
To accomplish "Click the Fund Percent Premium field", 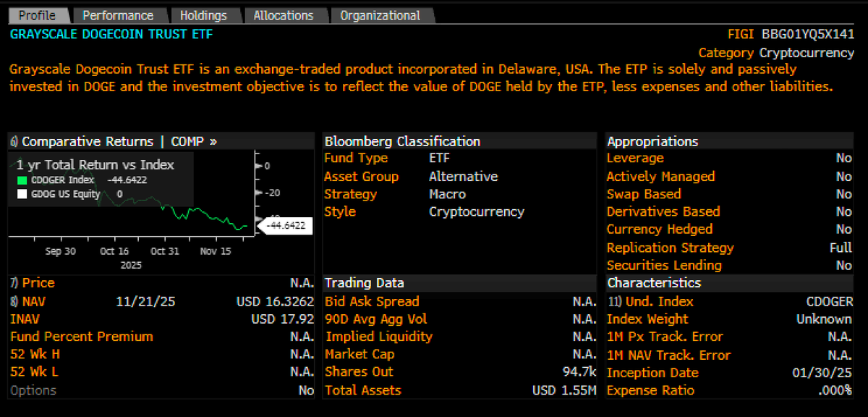I will (81, 336).
